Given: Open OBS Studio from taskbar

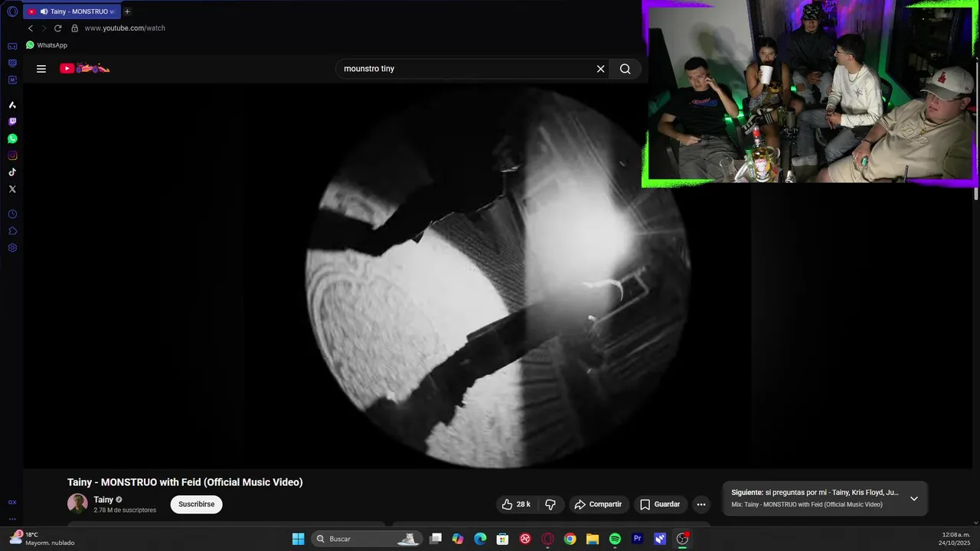Looking at the screenshot, I should click(x=682, y=539).
